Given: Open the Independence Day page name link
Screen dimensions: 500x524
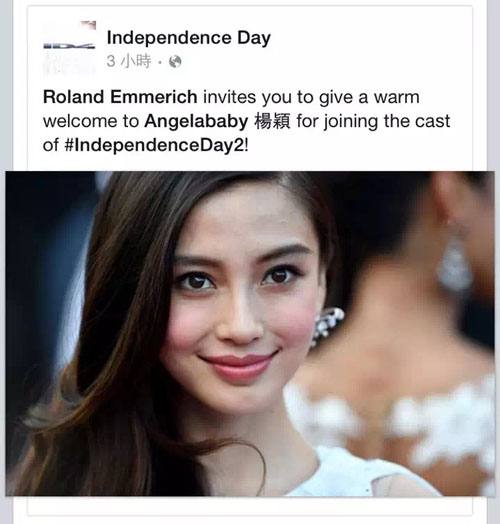Looking at the screenshot, I should pyautogui.click(x=189, y=37).
